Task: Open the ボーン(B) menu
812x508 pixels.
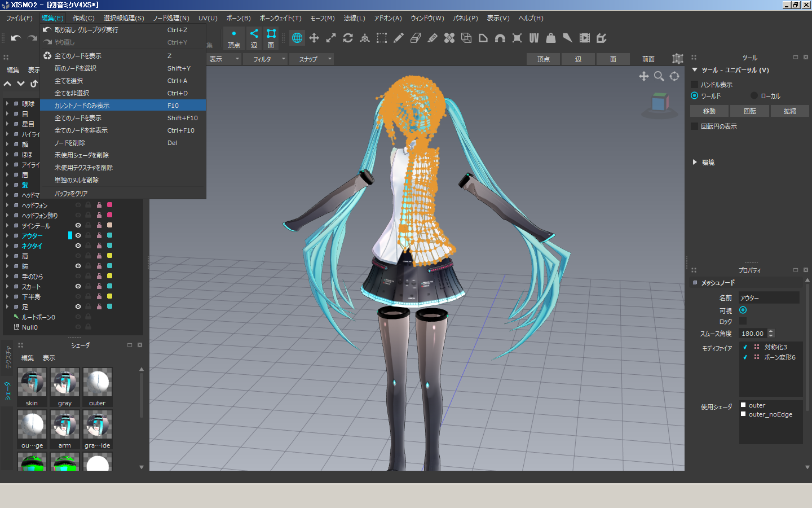Action: click(x=239, y=18)
